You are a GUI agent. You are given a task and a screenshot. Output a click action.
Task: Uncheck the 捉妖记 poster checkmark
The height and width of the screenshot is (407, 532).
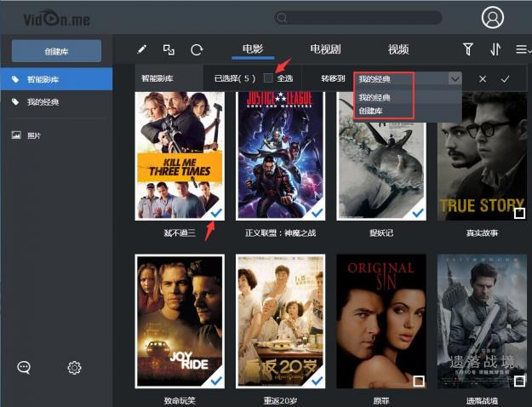pyautogui.click(x=418, y=213)
